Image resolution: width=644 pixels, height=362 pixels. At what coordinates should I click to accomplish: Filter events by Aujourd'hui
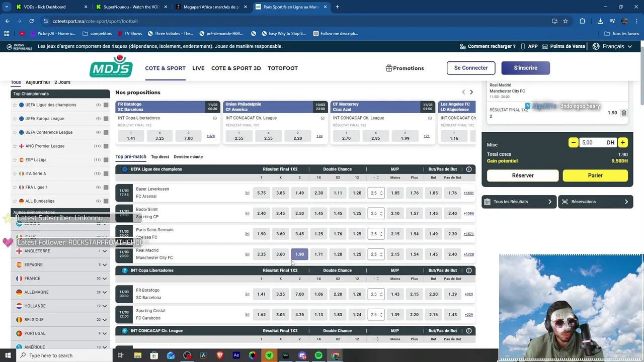[38, 82]
